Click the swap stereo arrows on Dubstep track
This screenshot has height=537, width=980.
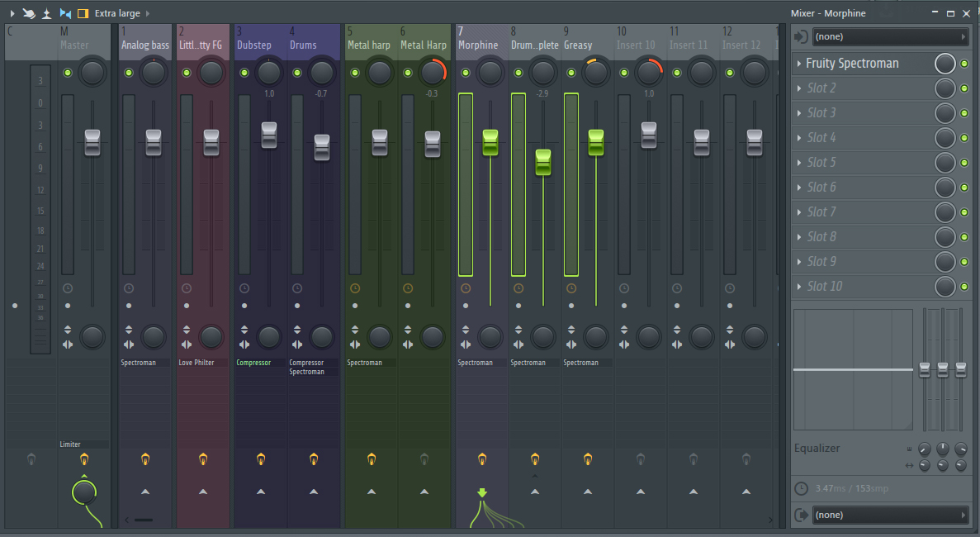[x=244, y=345]
